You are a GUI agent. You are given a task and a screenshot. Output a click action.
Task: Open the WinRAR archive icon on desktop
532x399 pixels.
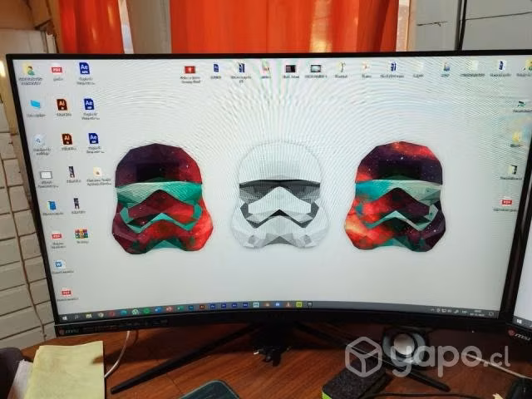pos(81,234)
